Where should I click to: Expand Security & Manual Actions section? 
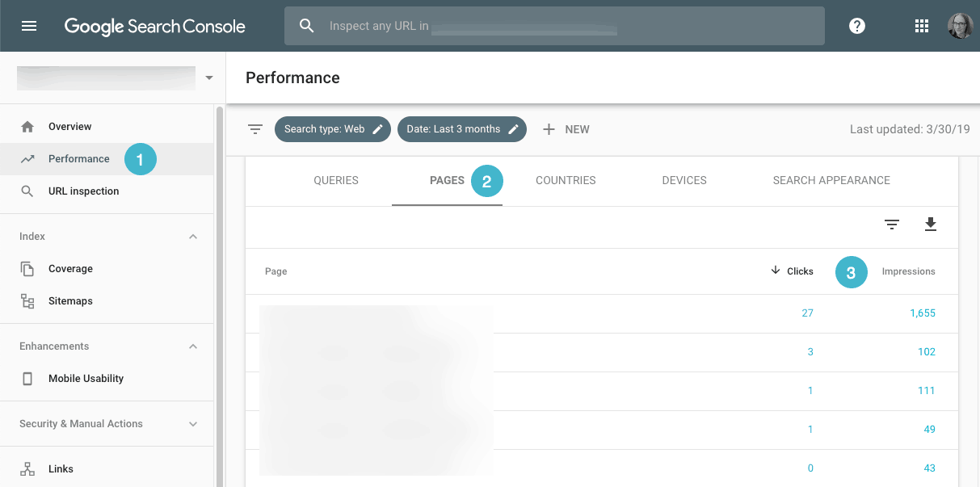click(x=193, y=424)
